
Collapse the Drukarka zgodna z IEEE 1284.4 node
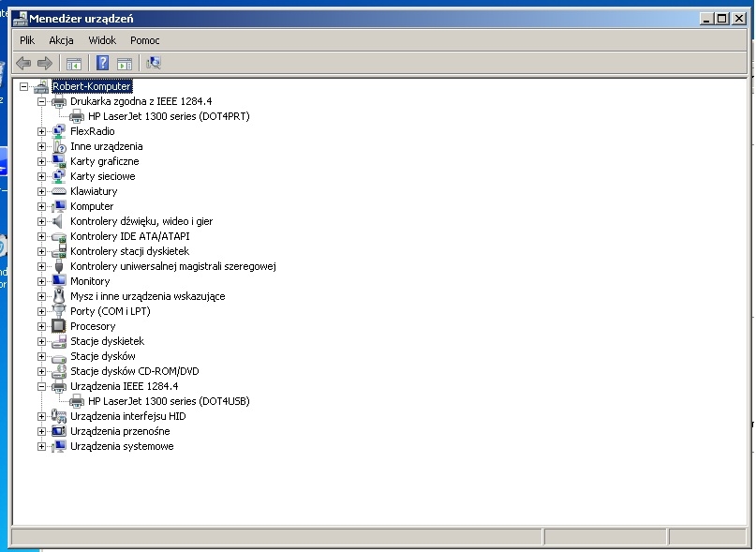pos(41,101)
